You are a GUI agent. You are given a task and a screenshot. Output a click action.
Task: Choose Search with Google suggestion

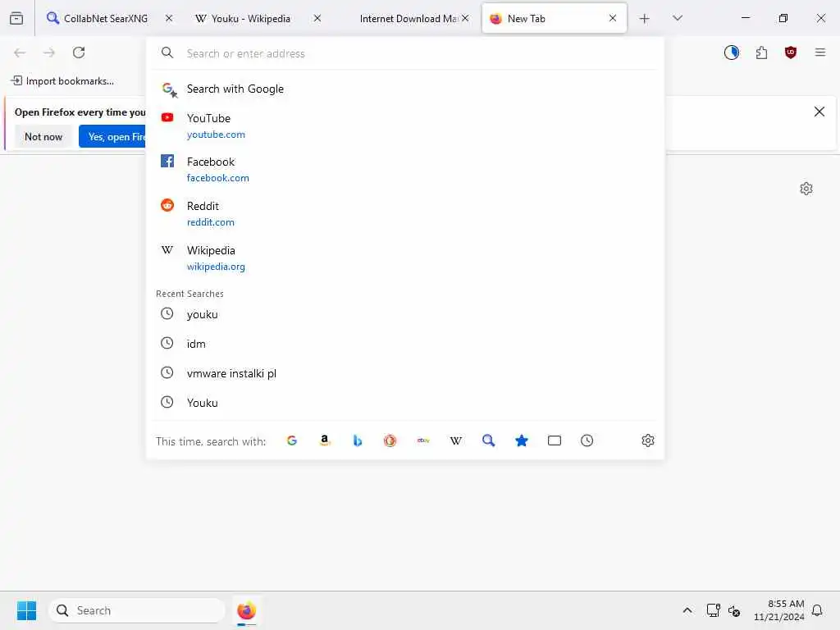coord(405,89)
